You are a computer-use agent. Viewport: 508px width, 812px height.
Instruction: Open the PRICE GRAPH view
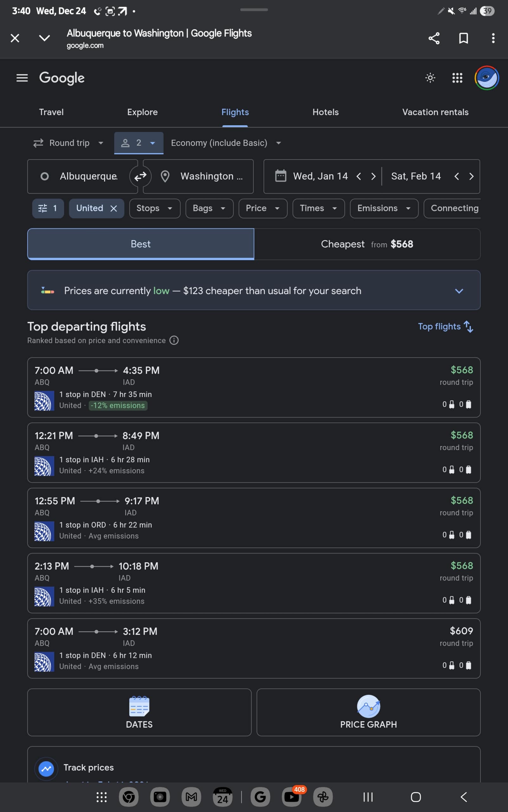tap(368, 712)
